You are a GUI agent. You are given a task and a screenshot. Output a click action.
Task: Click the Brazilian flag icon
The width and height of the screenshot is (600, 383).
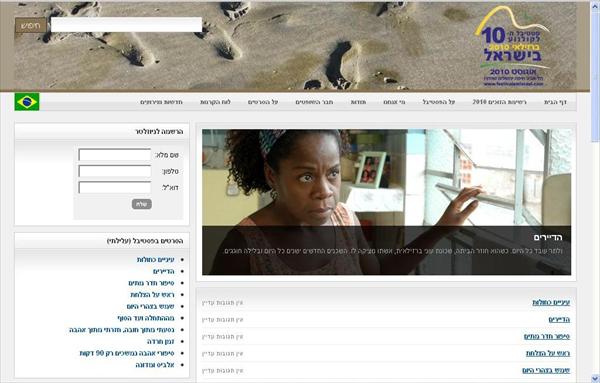(x=27, y=102)
